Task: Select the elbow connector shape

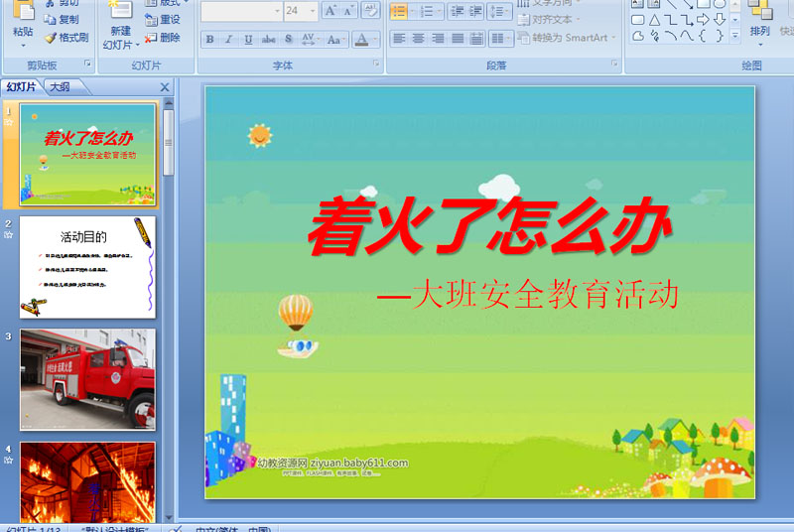Action: (x=671, y=20)
